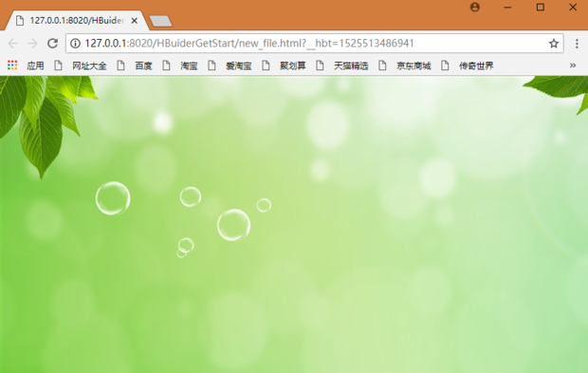Go back with the back arrow

pyautogui.click(x=12, y=44)
